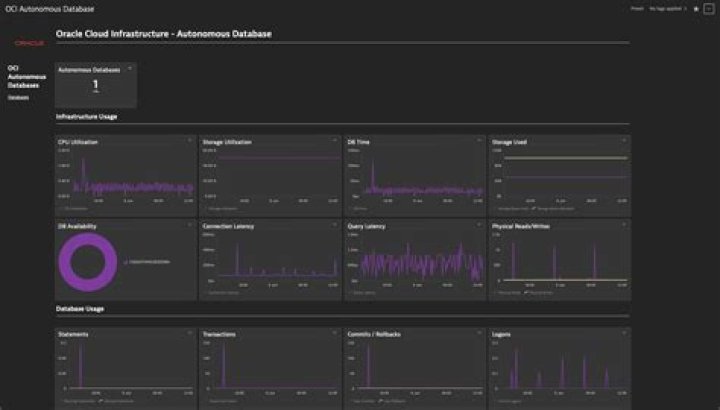
Task: Toggle second legend entry in Physical Reads/Writes
Action: pos(539,293)
